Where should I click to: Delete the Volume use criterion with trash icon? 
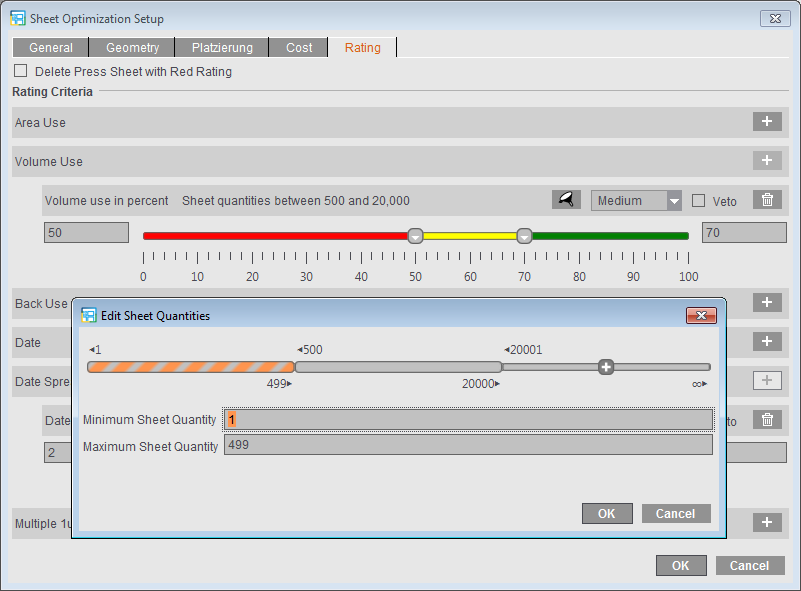tap(767, 200)
